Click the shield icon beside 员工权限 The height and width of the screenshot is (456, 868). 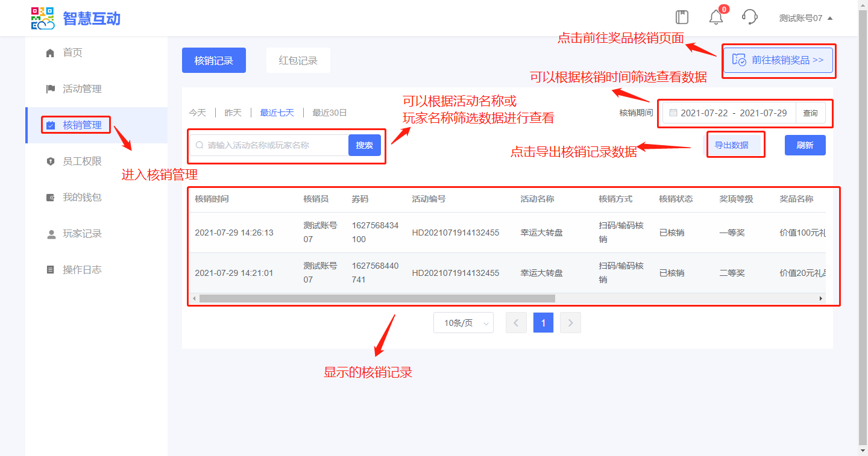tap(51, 161)
